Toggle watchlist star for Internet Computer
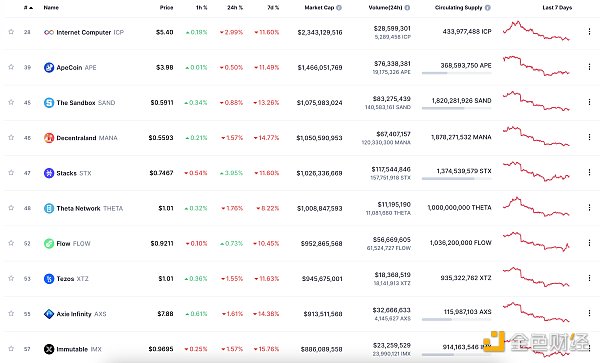The image size is (600, 363). pos(11,32)
